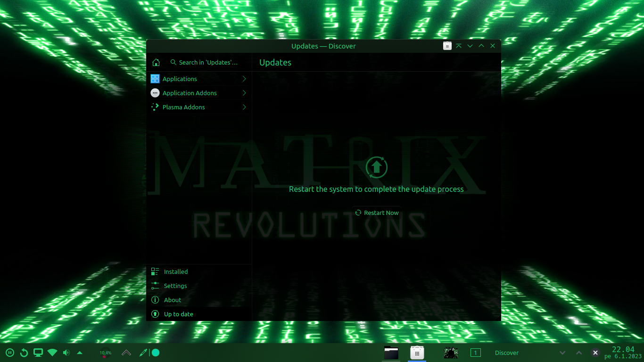644x362 pixels.
Task: Click the virtual desktop 1 pager
Action: (476, 353)
